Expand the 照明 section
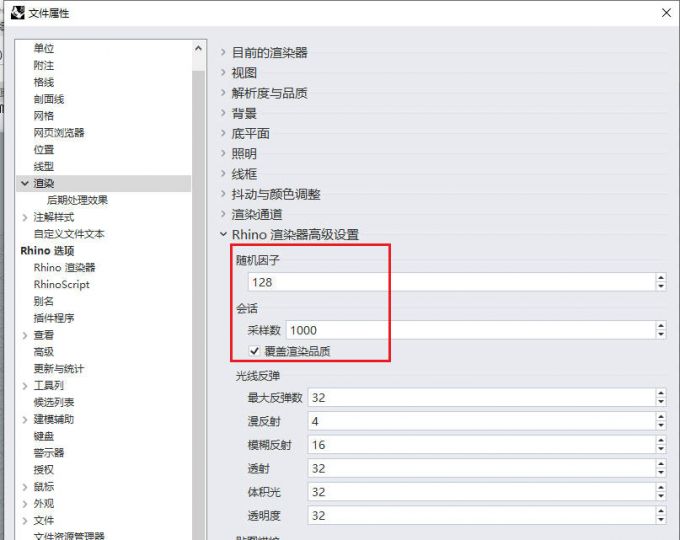This screenshot has width=680, height=540. [x=223, y=154]
